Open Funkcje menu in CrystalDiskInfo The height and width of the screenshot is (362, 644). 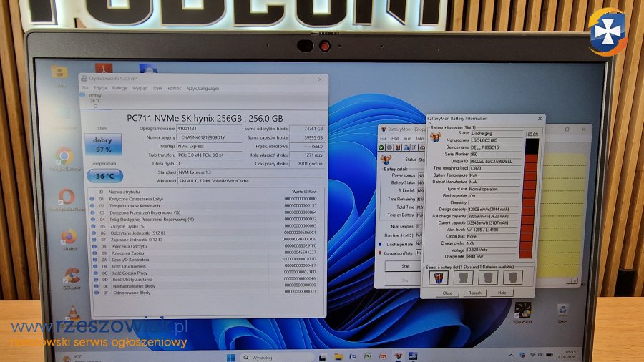(x=119, y=88)
